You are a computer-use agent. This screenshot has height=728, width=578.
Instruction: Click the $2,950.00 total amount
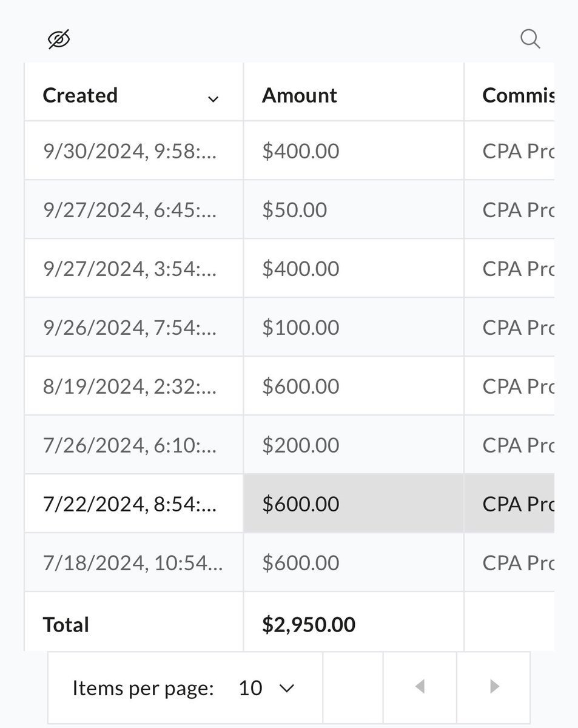pyautogui.click(x=309, y=624)
